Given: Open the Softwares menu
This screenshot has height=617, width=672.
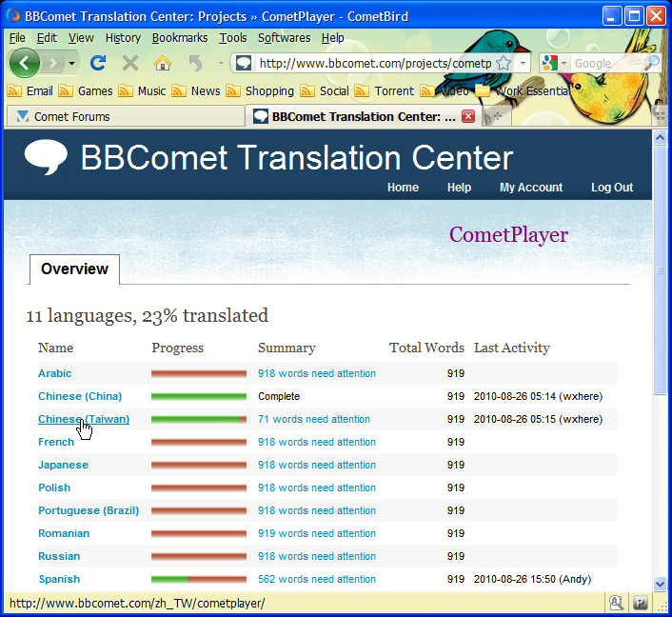Looking at the screenshot, I should [x=285, y=38].
